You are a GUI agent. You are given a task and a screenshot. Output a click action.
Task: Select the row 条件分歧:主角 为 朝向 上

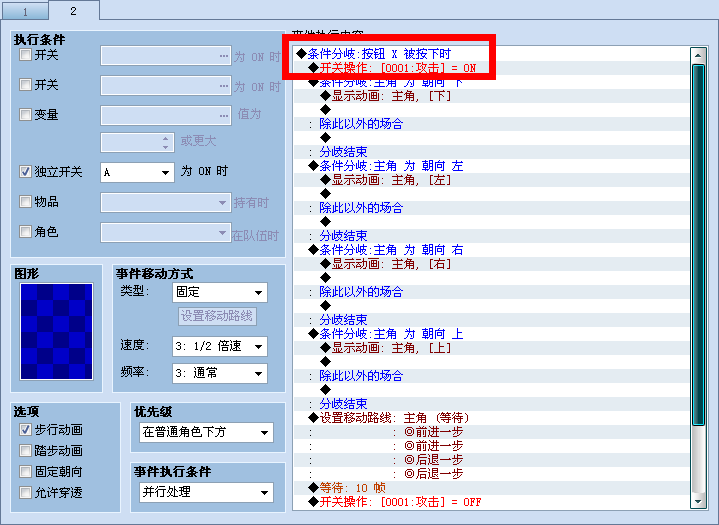pyautogui.click(x=491, y=333)
